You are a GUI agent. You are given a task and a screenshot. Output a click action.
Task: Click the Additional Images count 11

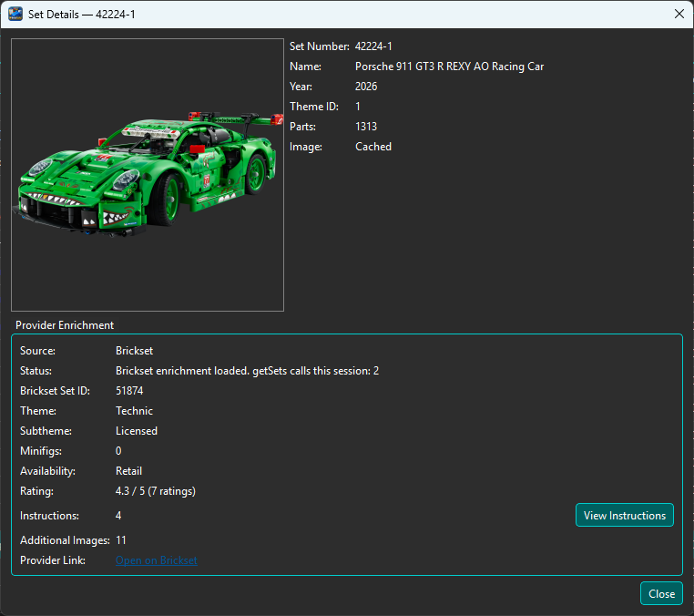[x=121, y=540]
